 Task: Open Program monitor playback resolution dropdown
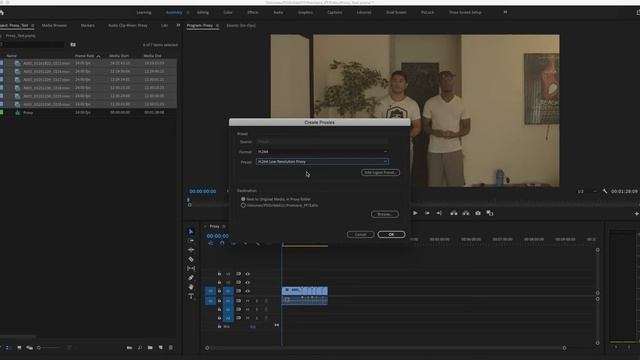pos(586,191)
